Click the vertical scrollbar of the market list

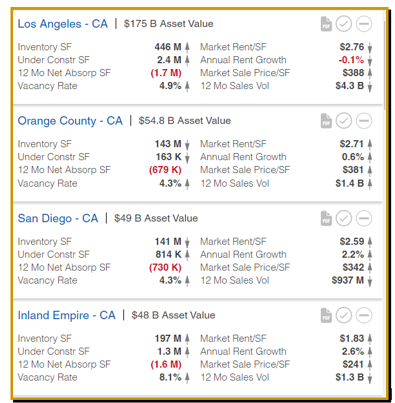pyautogui.click(x=384, y=65)
